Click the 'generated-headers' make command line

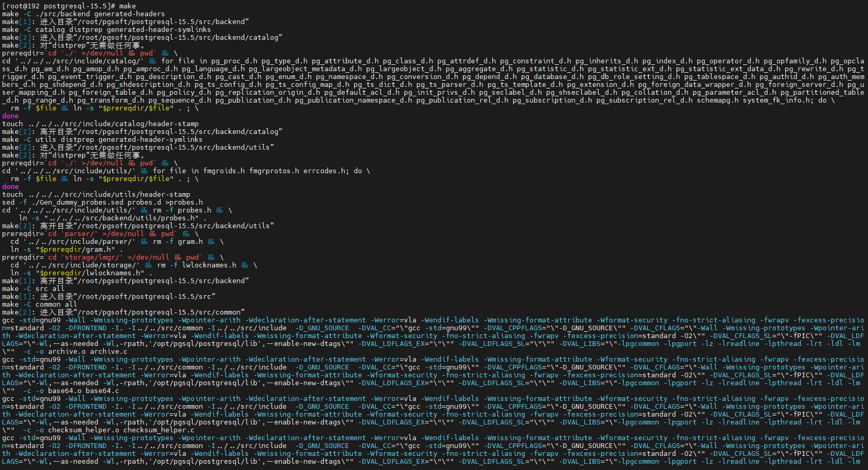pyautogui.click(x=83, y=14)
